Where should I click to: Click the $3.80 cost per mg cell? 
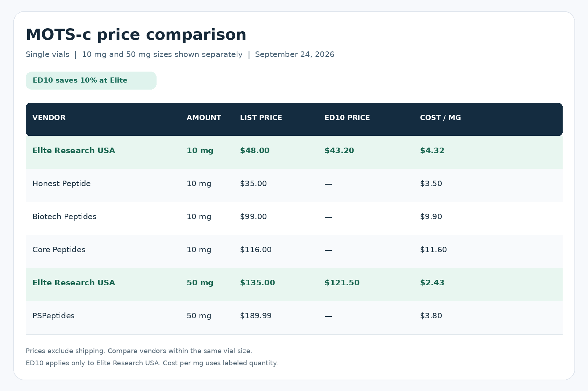(431, 316)
